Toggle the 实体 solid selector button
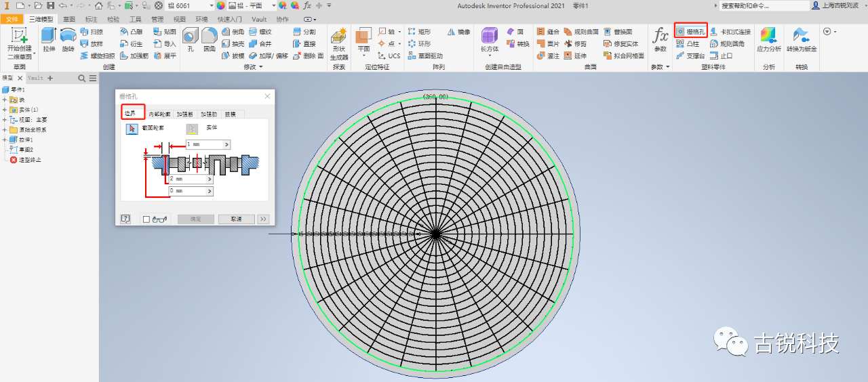Image resolution: width=868 pixels, height=382 pixels. coord(193,127)
